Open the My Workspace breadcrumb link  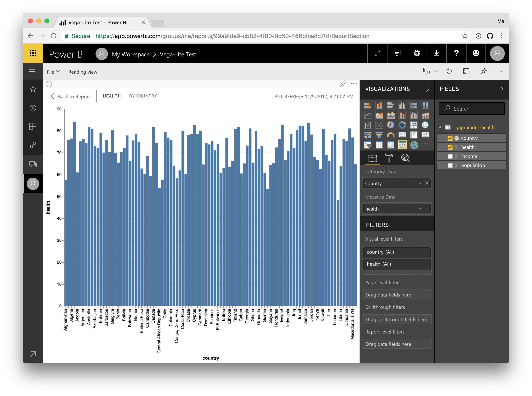pyautogui.click(x=131, y=54)
